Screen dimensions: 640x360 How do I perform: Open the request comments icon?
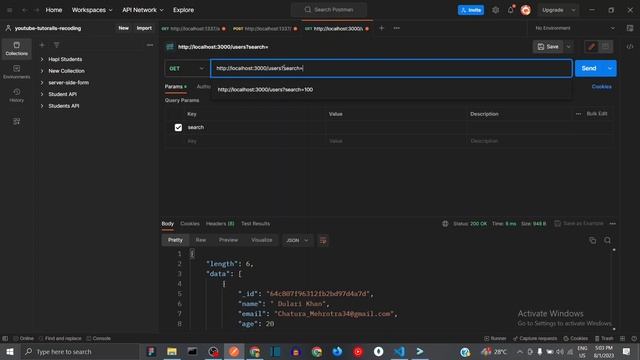point(605,47)
